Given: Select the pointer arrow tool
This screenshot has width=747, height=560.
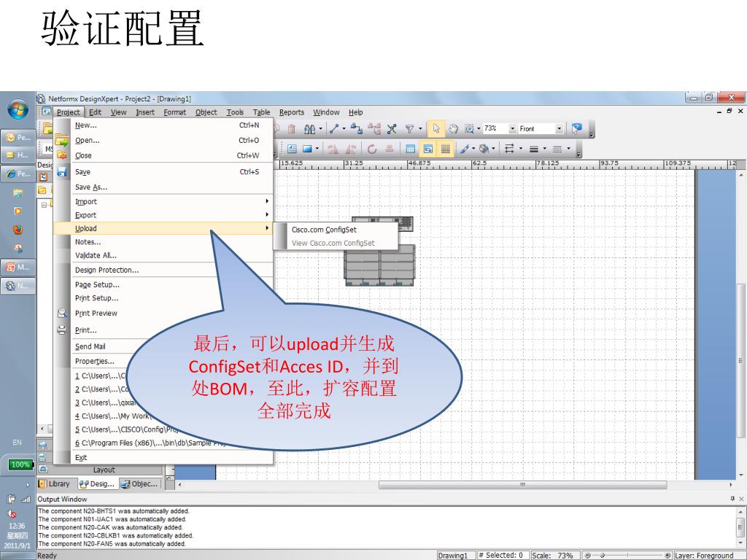Looking at the screenshot, I should pyautogui.click(x=436, y=128).
